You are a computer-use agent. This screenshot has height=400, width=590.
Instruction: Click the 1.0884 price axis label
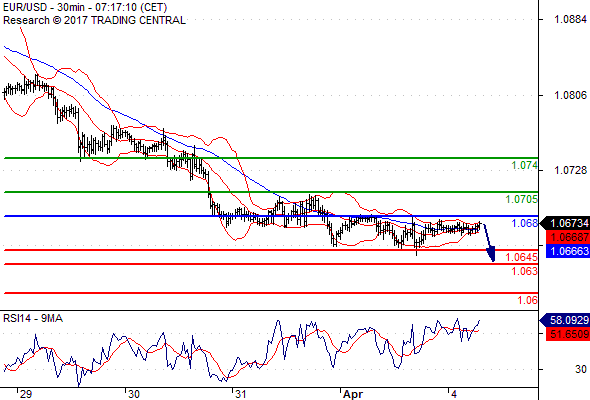click(x=570, y=19)
